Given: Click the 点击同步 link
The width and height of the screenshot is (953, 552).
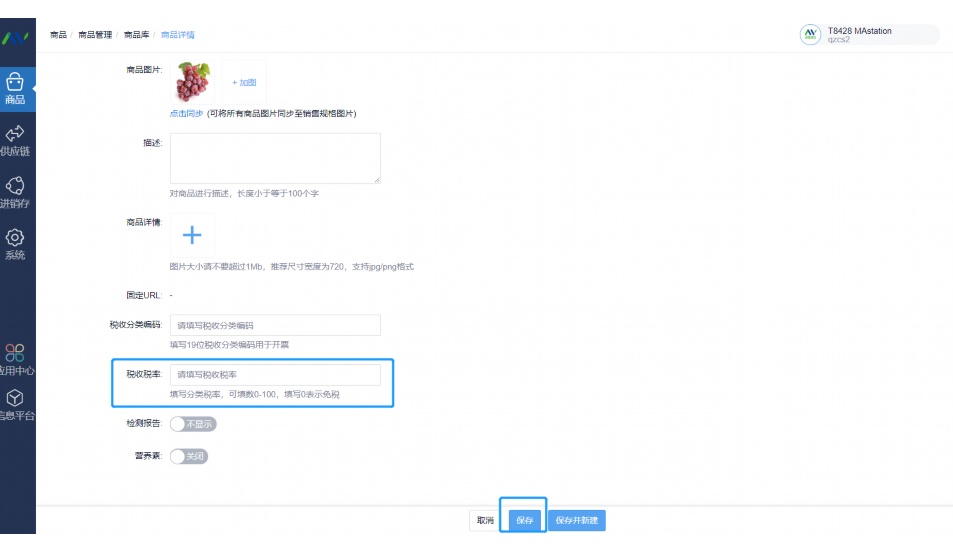Looking at the screenshot, I should point(186,114).
